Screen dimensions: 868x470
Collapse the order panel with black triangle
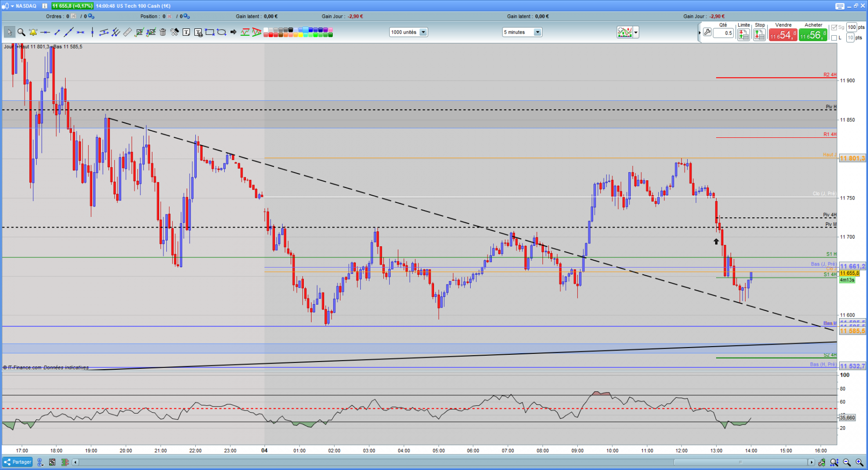click(699, 33)
